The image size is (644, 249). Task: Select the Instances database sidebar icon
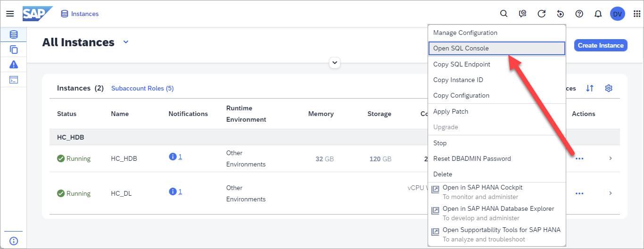click(x=14, y=34)
